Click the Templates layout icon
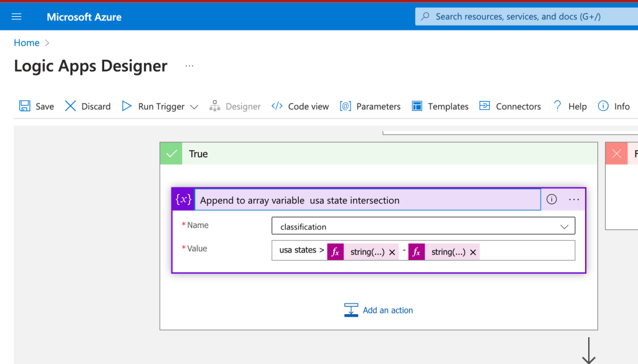 click(x=417, y=106)
